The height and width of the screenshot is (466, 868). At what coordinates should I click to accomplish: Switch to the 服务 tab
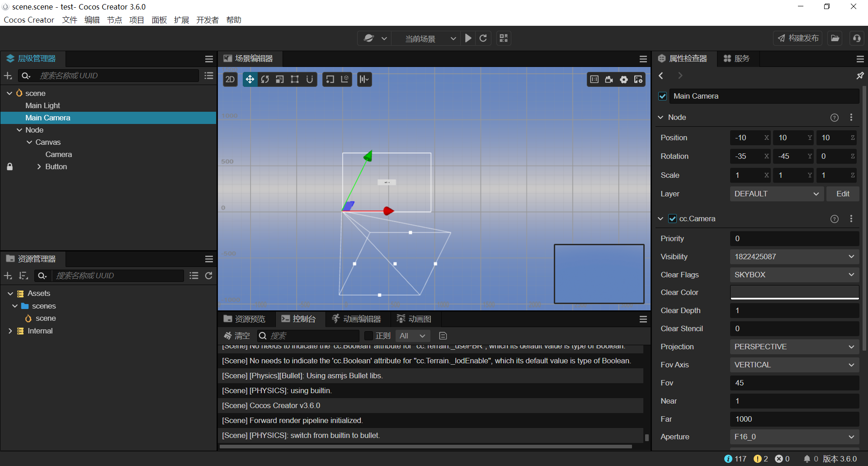pyautogui.click(x=736, y=59)
